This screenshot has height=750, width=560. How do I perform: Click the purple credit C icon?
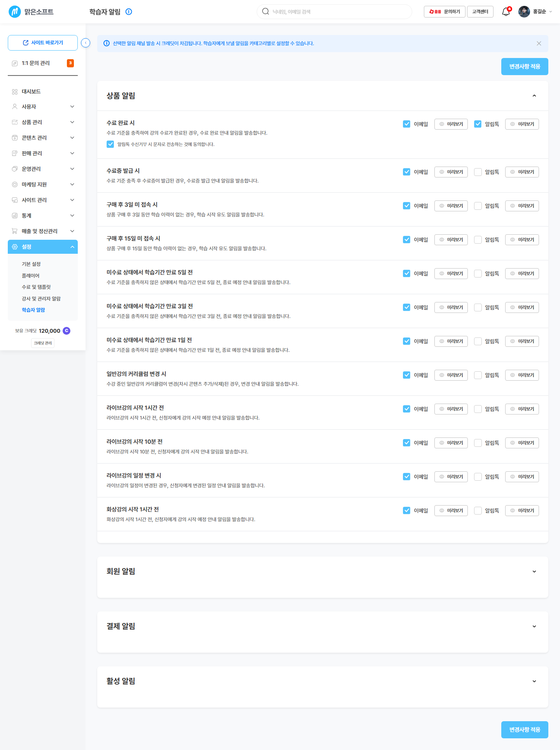pyautogui.click(x=66, y=331)
